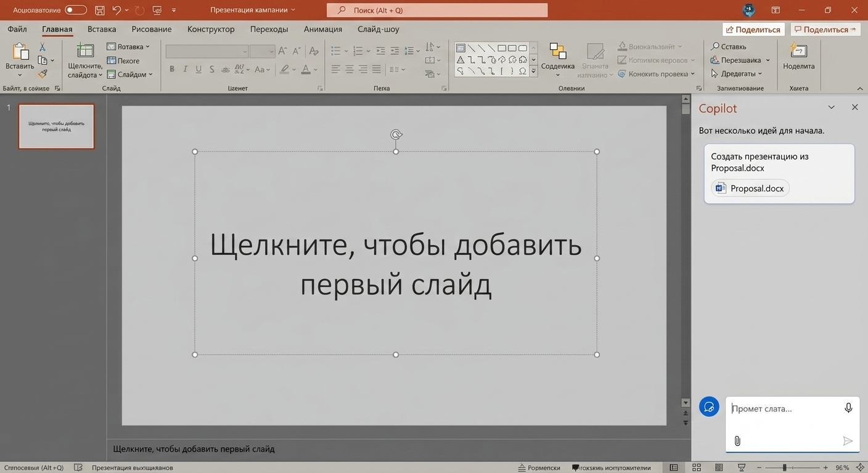Toggle Underline formatting
The width and height of the screenshot is (868, 473).
point(199,69)
